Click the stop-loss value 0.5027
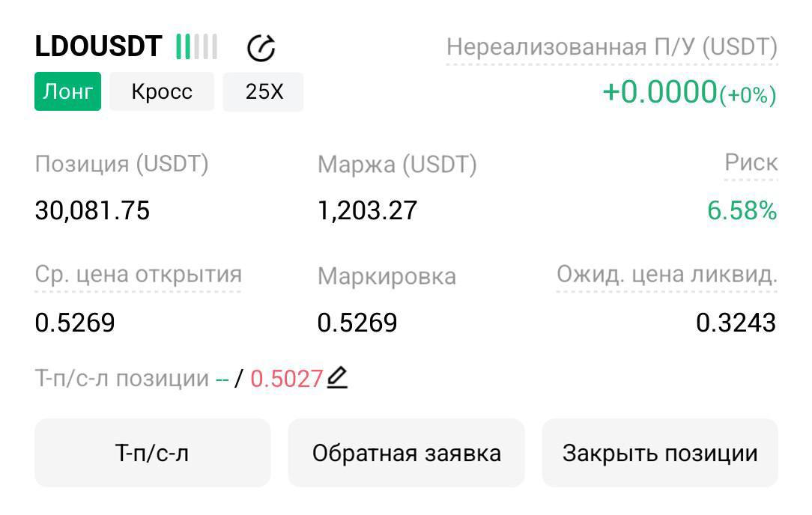This screenshot has height=515, width=812. 288,378
